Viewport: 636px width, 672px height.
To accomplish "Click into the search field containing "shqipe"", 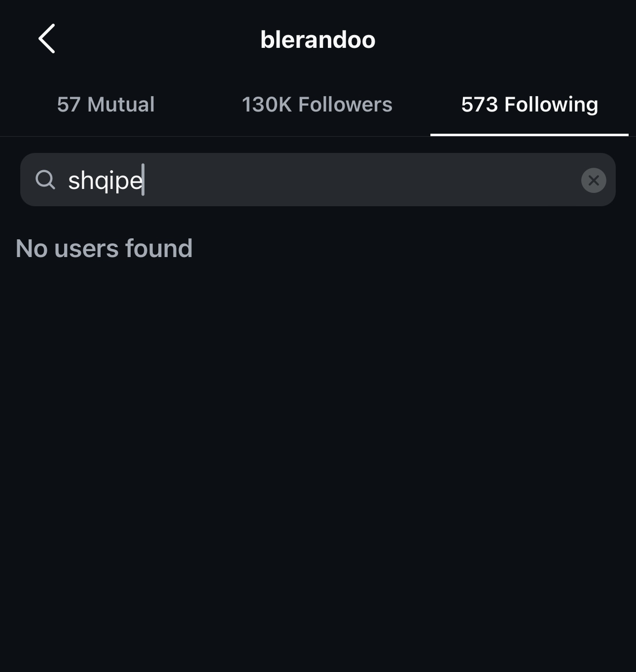I will (x=316, y=180).
